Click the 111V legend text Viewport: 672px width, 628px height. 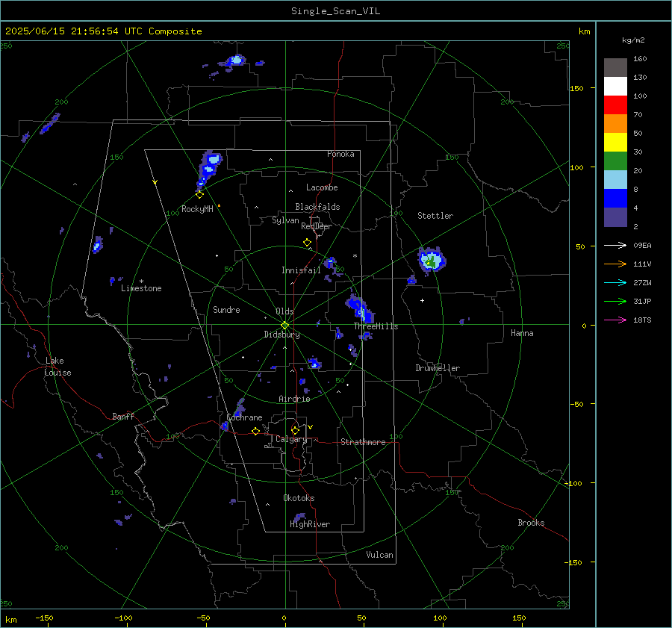[x=642, y=264]
